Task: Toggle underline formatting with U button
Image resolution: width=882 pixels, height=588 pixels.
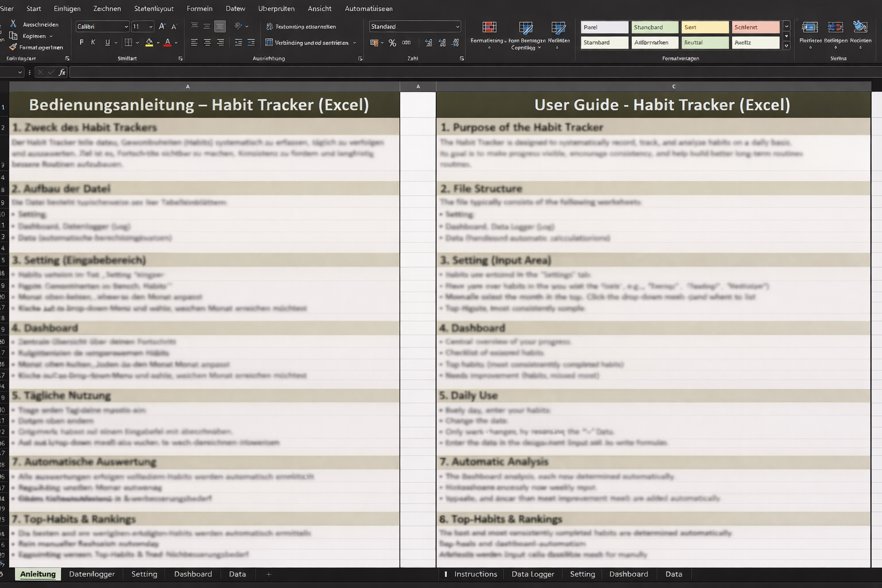Action: coord(107,42)
